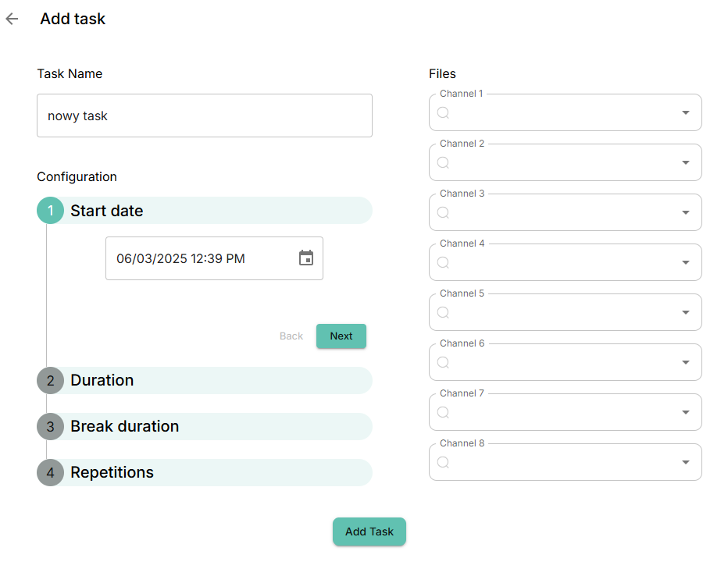Open the calendar date picker icon
The width and height of the screenshot is (728, 576).
pyautogui.click(x=306, y=258)
